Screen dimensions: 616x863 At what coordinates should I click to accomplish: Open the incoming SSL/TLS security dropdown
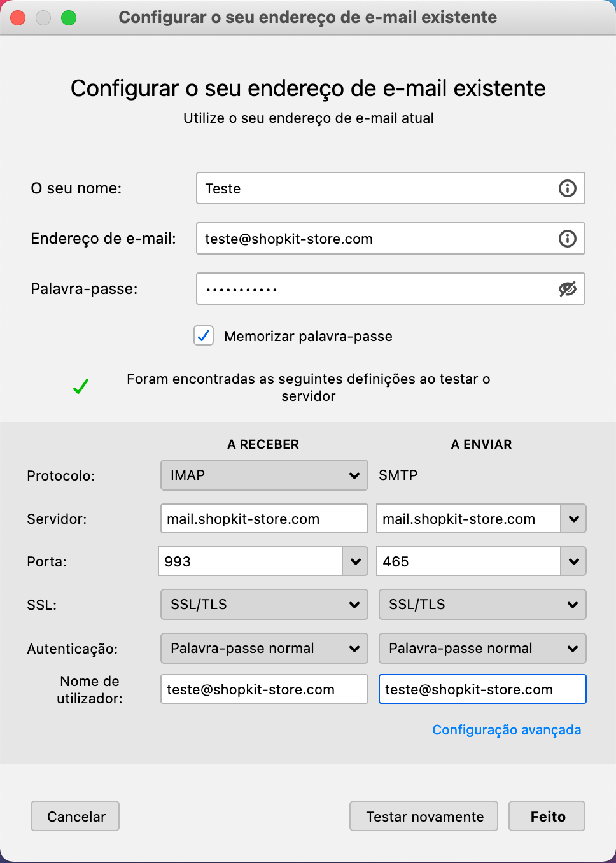coord(264,605)
